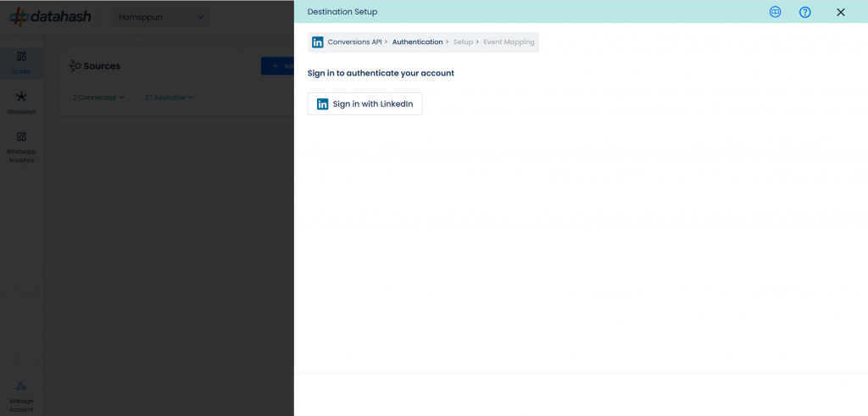This screenshot has width=868, height=416.
Task: Select the Authentication breadcrumb step
Action: point(417,42)
